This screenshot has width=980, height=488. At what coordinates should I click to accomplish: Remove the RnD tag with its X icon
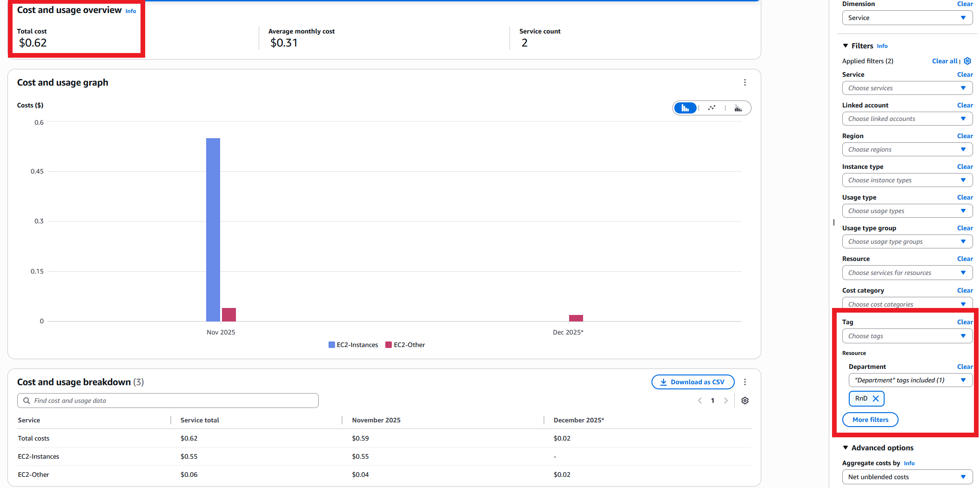pos(876,398)
